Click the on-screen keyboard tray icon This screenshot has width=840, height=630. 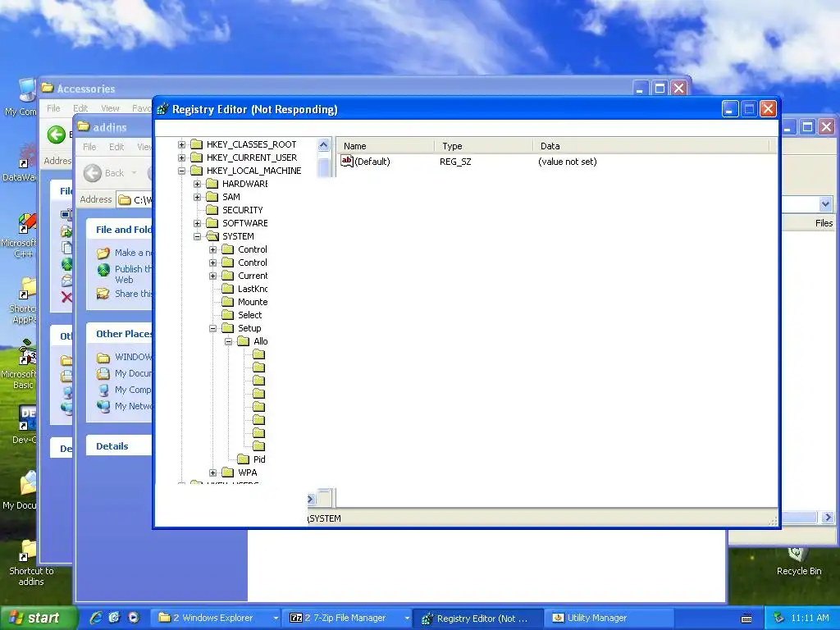pyautogui.click(x=746, y=619)
